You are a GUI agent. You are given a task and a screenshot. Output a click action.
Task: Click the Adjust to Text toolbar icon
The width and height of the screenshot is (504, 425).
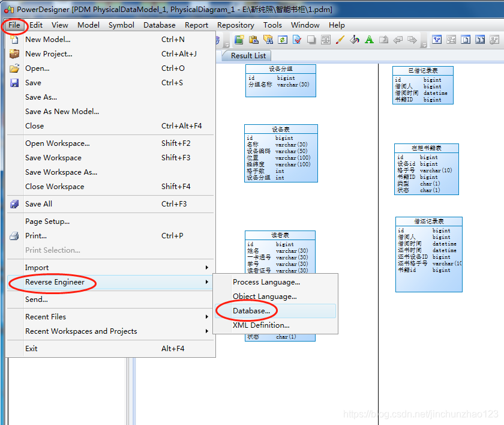tap(326, 40)
